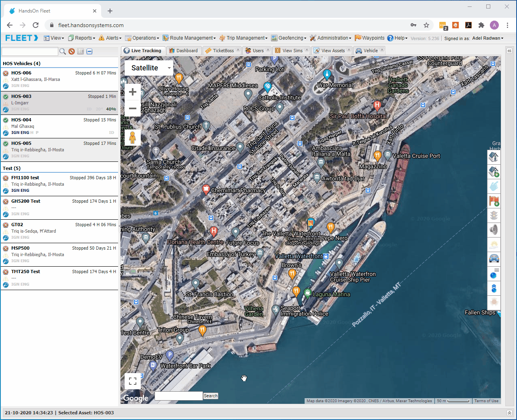Viewport: 517px width, 420px height.
Task: Click the magnifier search icon in vehicle panel
Action: pyautogui.click(x=63, y=51)
